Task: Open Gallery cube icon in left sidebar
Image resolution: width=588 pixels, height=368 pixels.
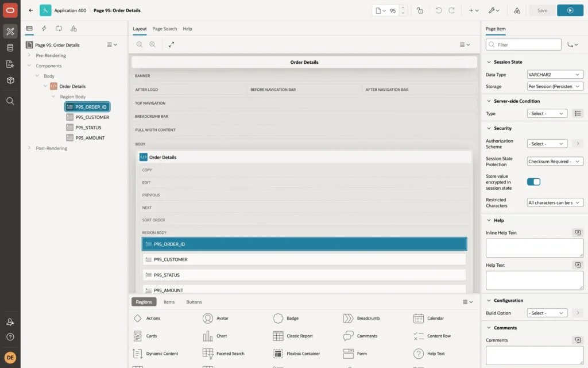Action: [x=10, y=80]
